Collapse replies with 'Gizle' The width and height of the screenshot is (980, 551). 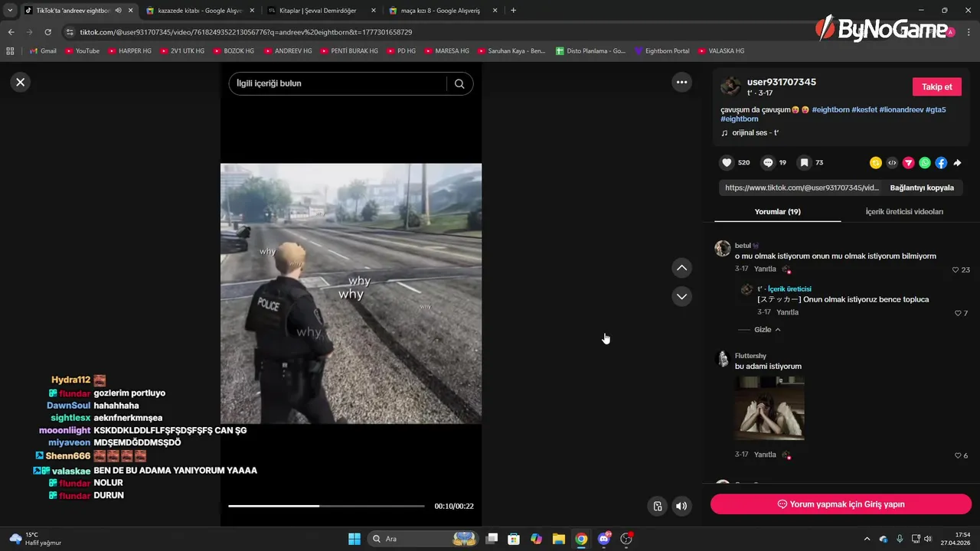coord(767,330)
